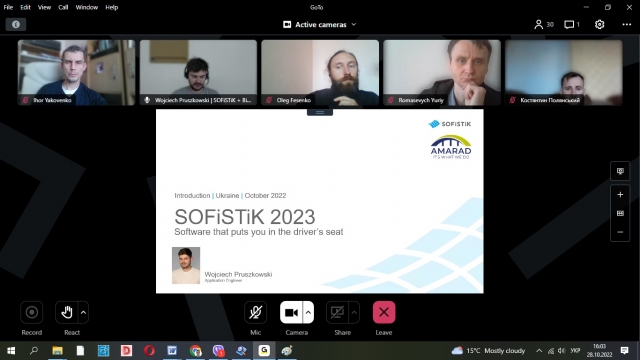
Task: Open Opera browser from the taskbar
Action: click(149, 351)
